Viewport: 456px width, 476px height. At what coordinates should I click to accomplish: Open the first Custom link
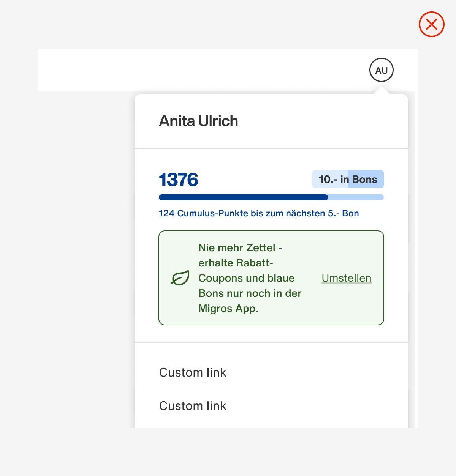click(193, 372)
